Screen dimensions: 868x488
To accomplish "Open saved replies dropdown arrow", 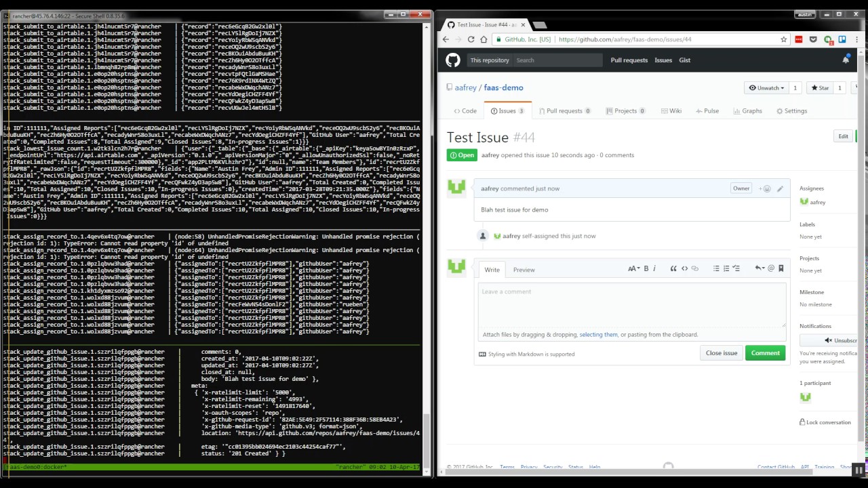I will click(759, 268).
